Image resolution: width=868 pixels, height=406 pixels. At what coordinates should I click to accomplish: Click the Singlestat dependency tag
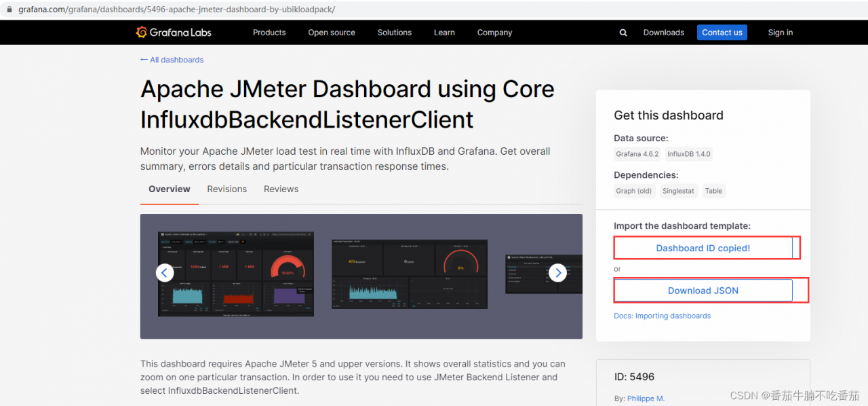[x=678, y=191]
